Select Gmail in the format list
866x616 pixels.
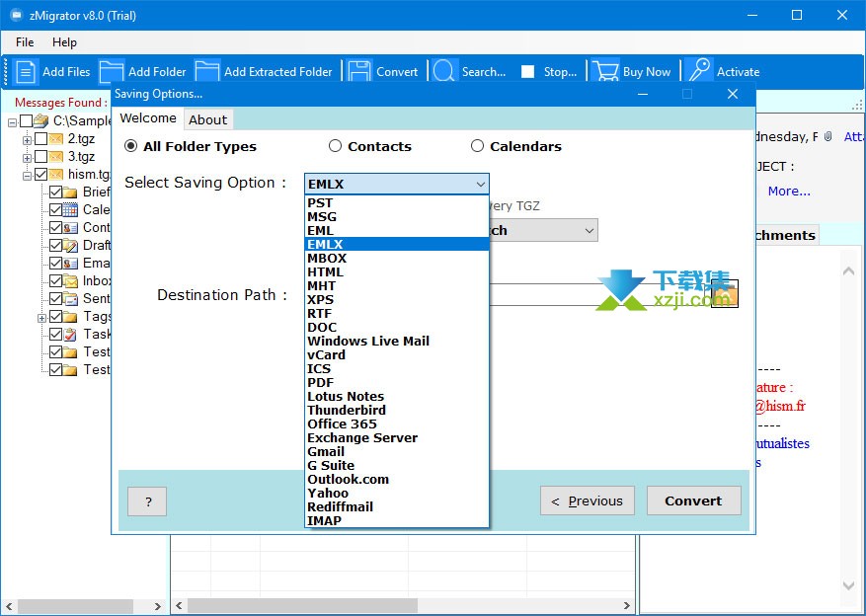[x=397, y=451]
